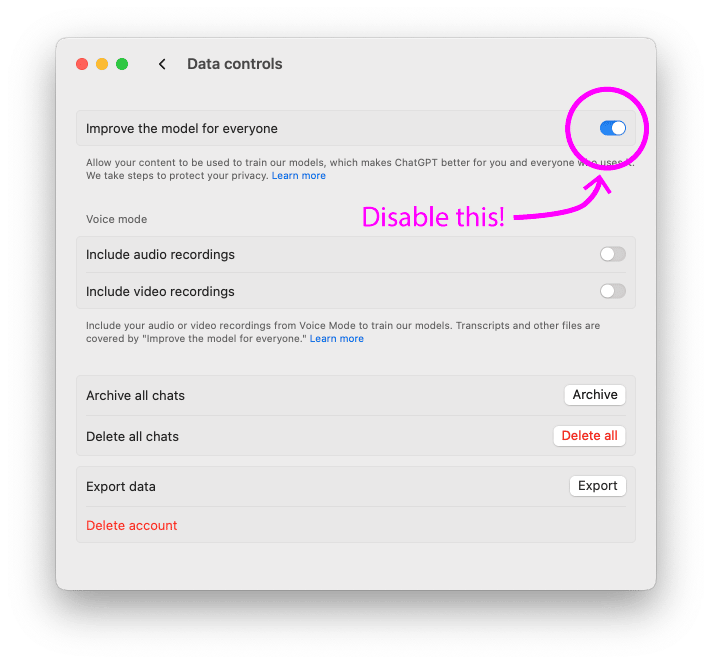Select the red Delete account option
This screenshot has width=712, height=664.
tap(132, 525)
